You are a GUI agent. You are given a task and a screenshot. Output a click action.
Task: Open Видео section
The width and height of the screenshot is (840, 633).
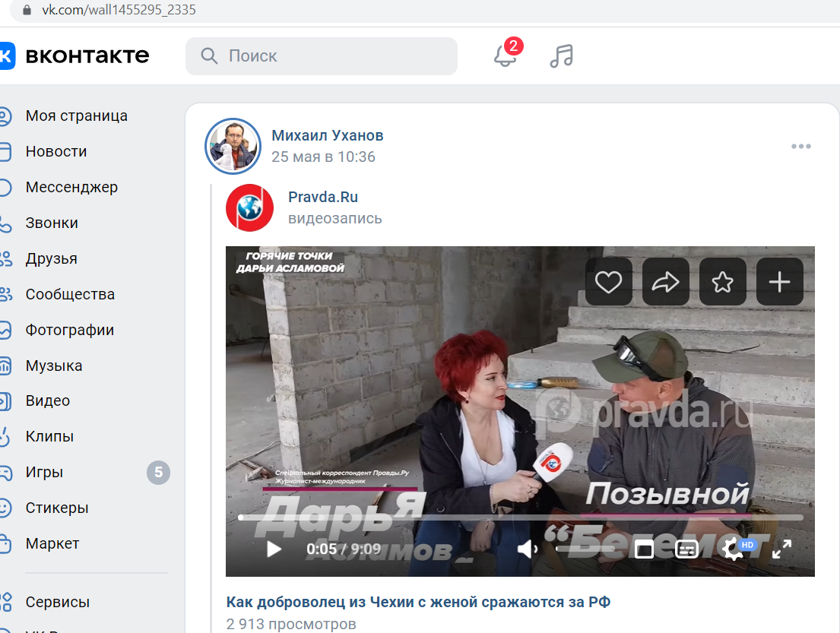coord(48,401)
